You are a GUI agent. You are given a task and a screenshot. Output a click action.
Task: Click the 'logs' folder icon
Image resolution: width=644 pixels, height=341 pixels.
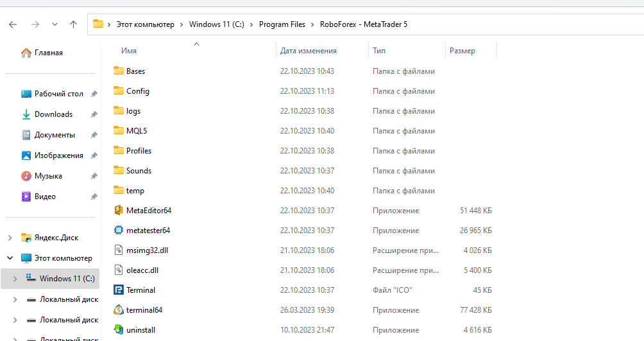point(118,110)
